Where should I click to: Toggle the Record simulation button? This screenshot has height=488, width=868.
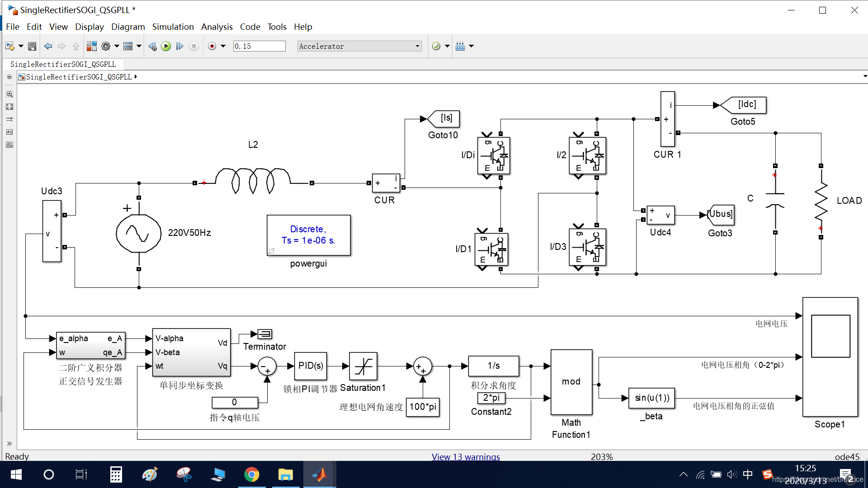click(212, 46)
